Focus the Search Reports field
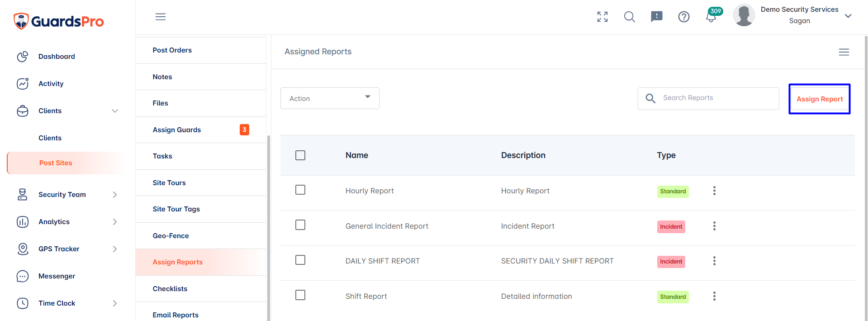Screen dimensions: 868x321 pos(708,98)
